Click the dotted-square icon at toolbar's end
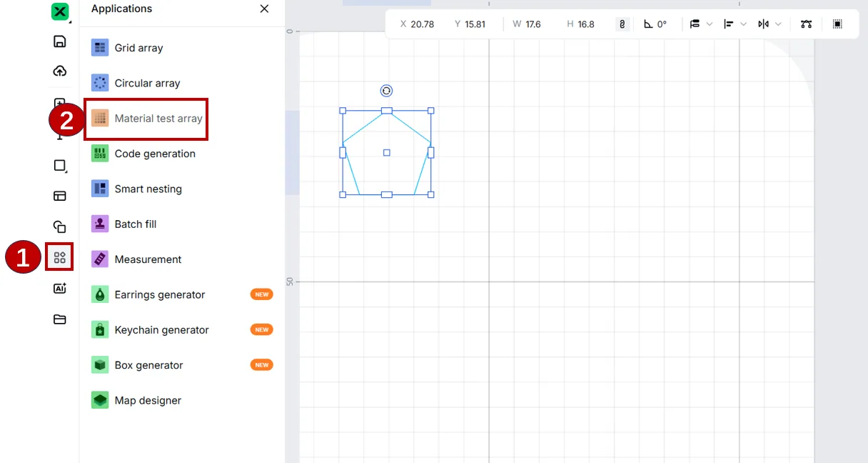The height and width of the screenshot is (463, 868). pos(837,24)
